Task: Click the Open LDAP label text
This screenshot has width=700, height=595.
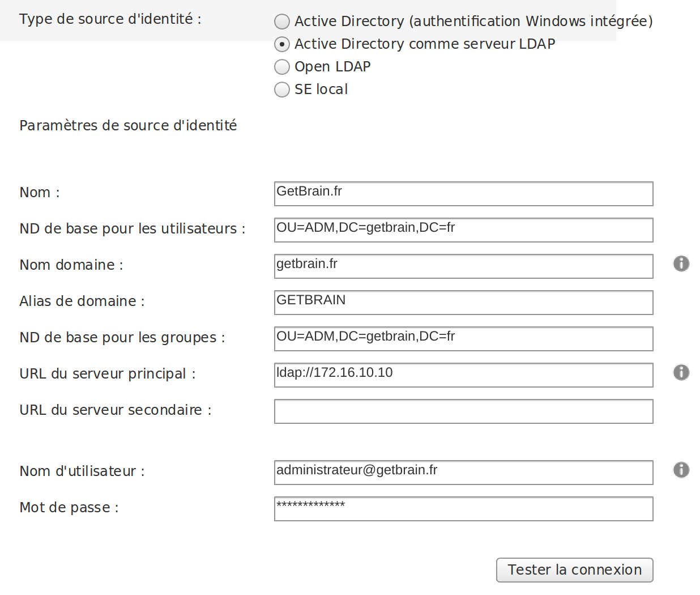Action: point(332,67)
